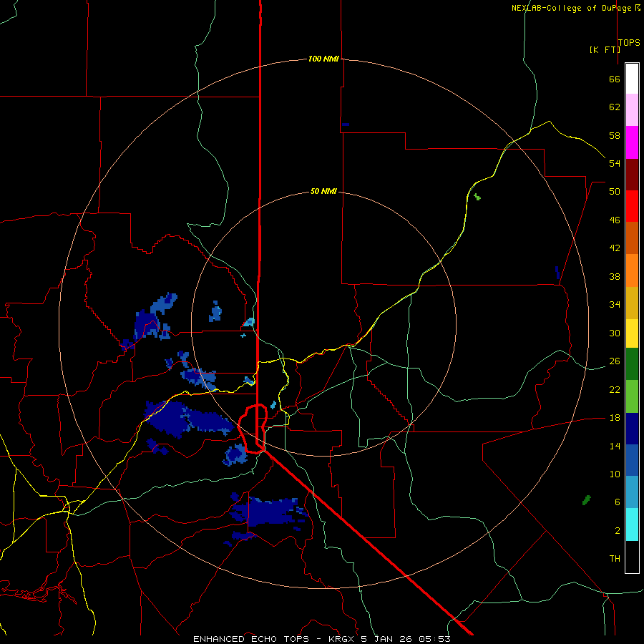
Task: Click the light pink legend swatch
Action: [x=632, y=110]
